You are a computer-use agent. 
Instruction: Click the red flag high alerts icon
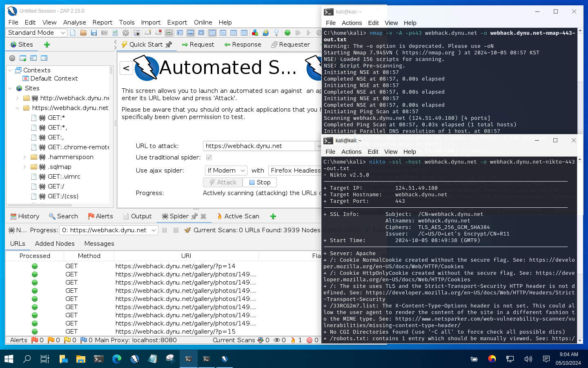click(35, 340)
